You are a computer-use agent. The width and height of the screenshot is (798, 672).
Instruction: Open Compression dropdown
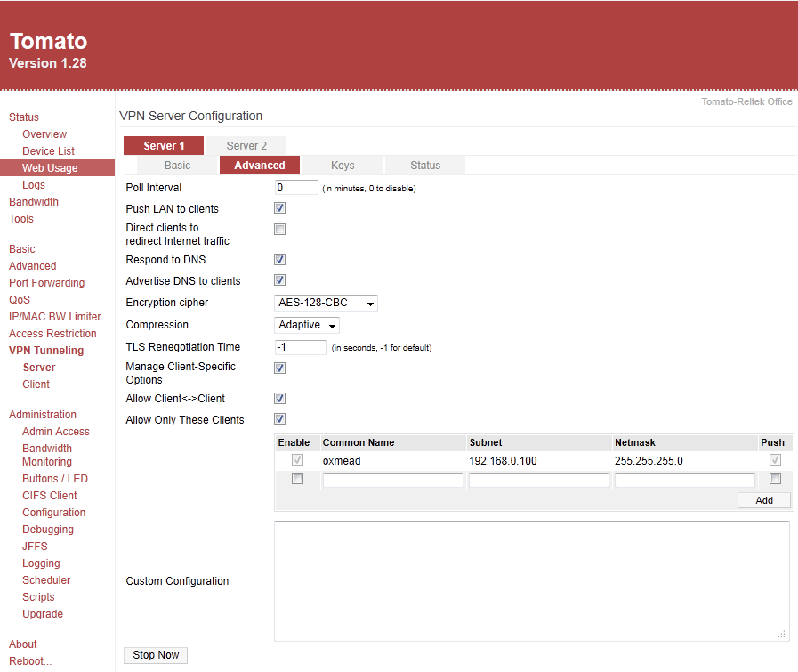(307, 325)
